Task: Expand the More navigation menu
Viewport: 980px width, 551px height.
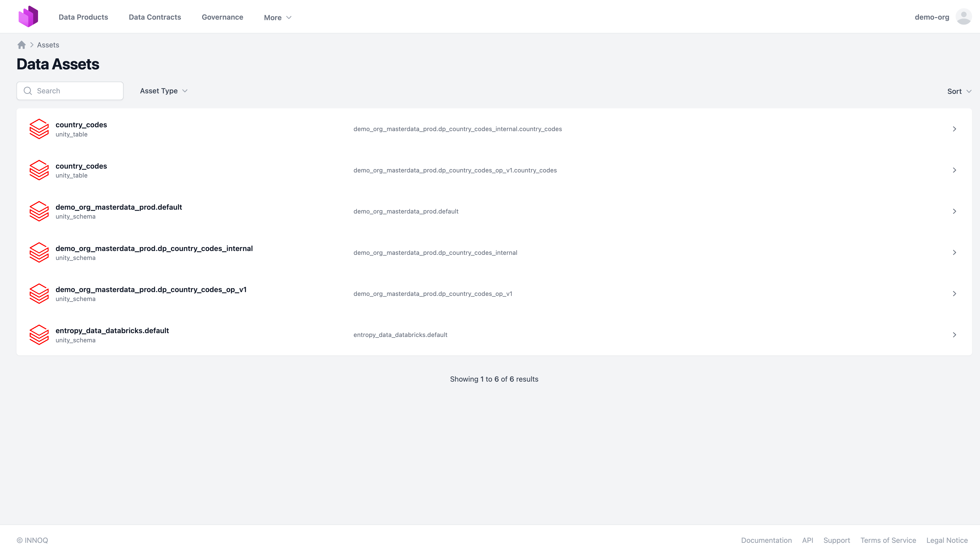Action: 278,18
